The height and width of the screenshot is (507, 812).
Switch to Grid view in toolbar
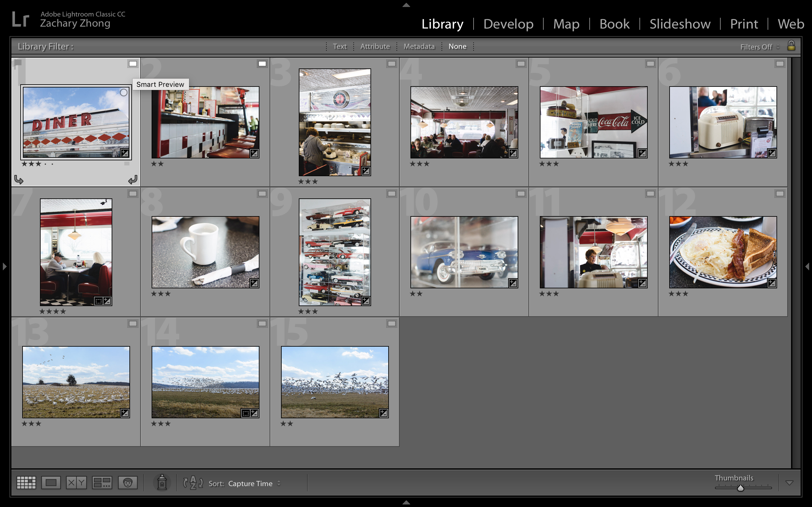point(26,483)
